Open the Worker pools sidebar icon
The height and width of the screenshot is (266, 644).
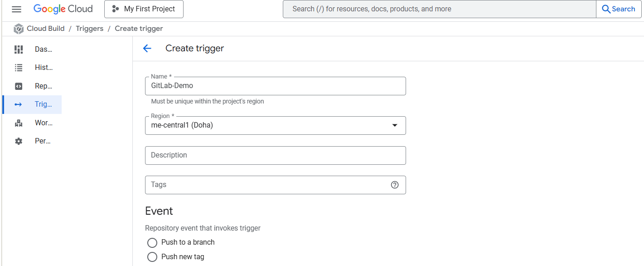pyautogui.click(x=19, y=123)
